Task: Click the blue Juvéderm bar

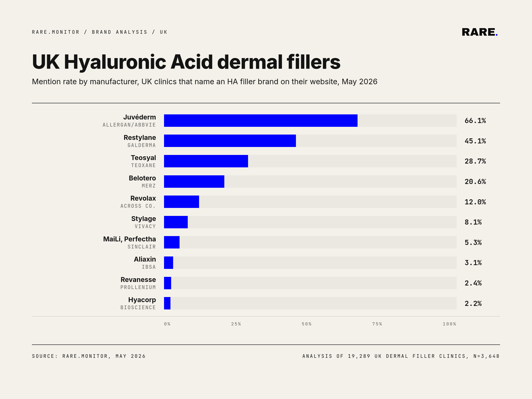Action: 261,121
